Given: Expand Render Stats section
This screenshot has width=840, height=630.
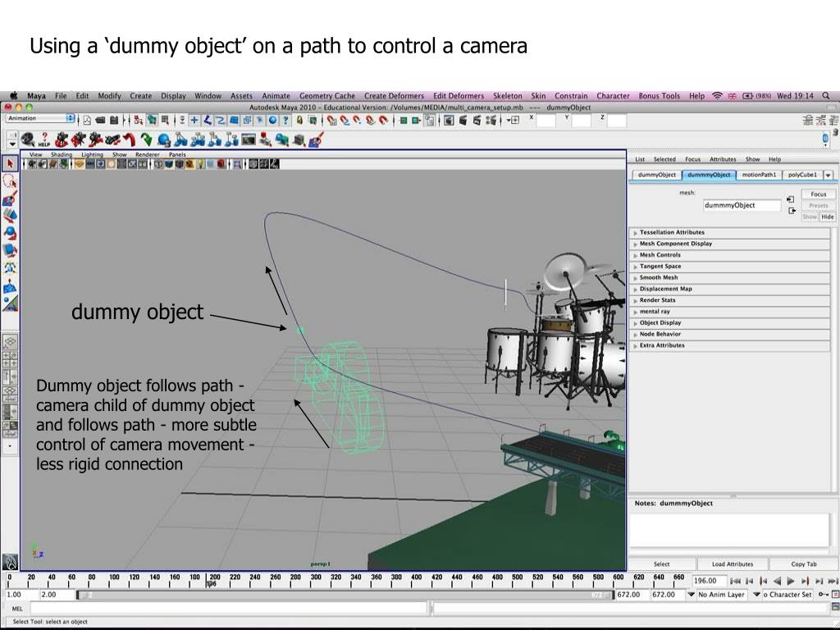Looking at the screenshot, I should click(x=729, y=300).
